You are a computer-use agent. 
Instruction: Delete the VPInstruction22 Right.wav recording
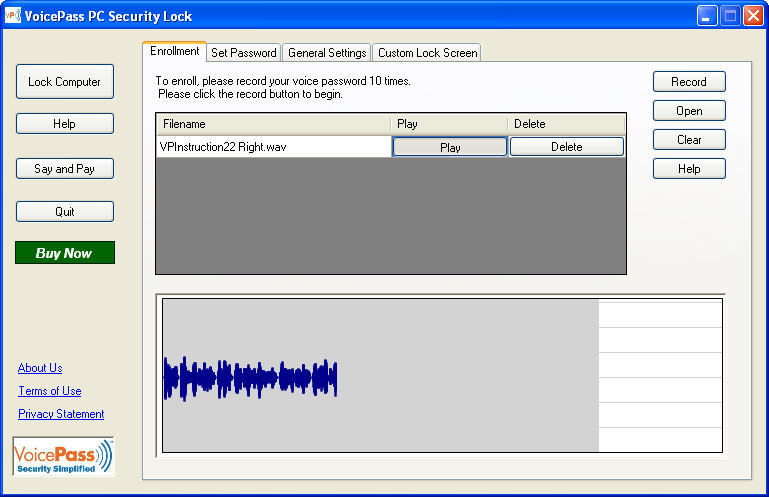(566, 147)
